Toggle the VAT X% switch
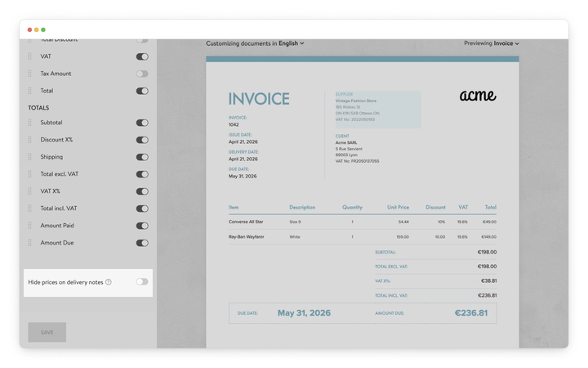The height and width of the screenshot is (368, 588). coord(142,191)
